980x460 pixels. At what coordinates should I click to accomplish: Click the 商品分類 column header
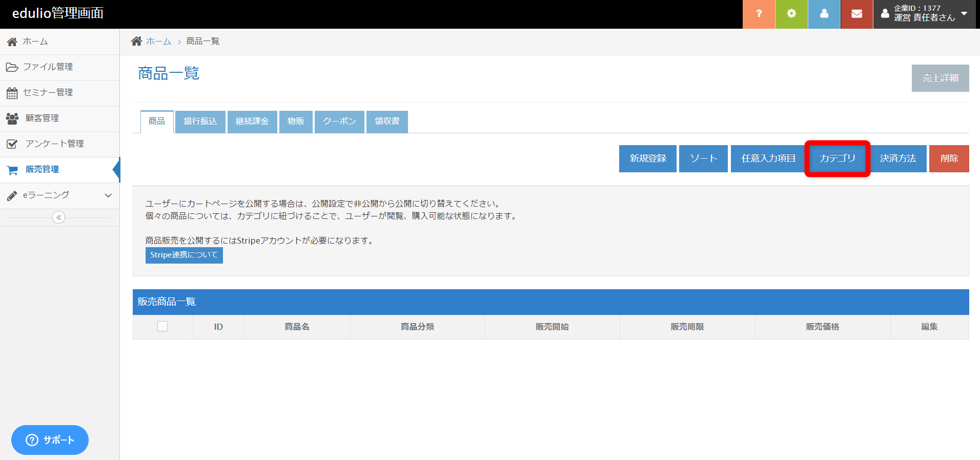(417, 327)
